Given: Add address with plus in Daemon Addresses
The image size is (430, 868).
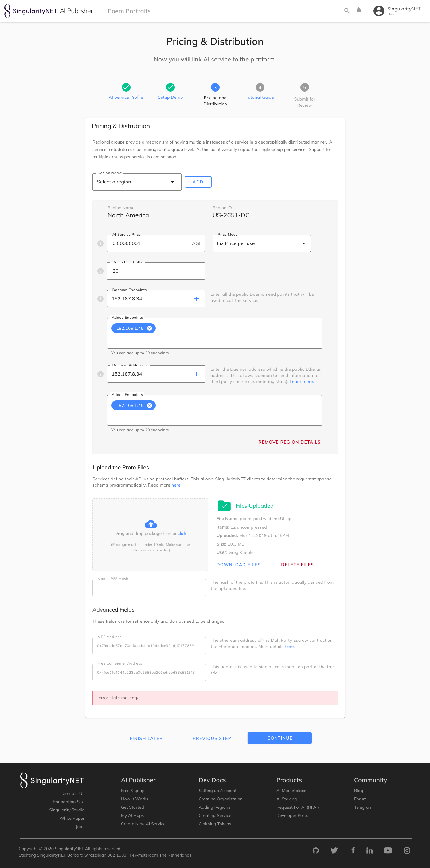Looking at the screenshot, I should click(197, 374).
